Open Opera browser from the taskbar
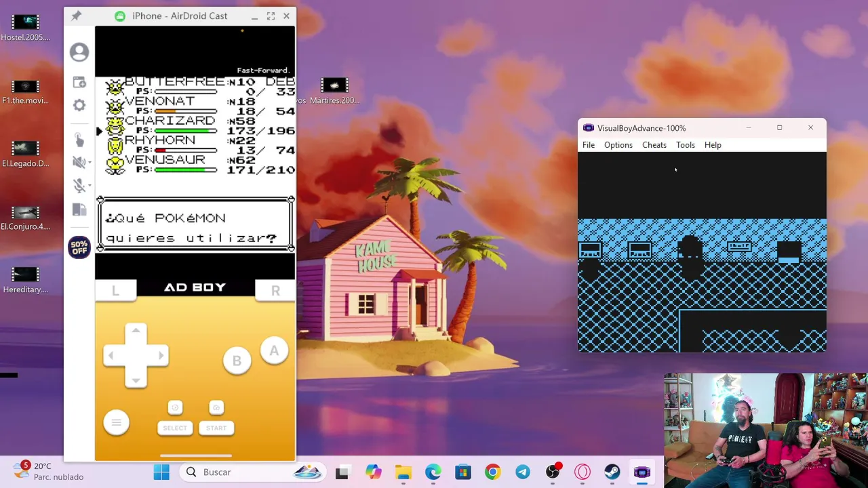The width and height of the screenshot is (868, 488). click(x=583, y=472)
